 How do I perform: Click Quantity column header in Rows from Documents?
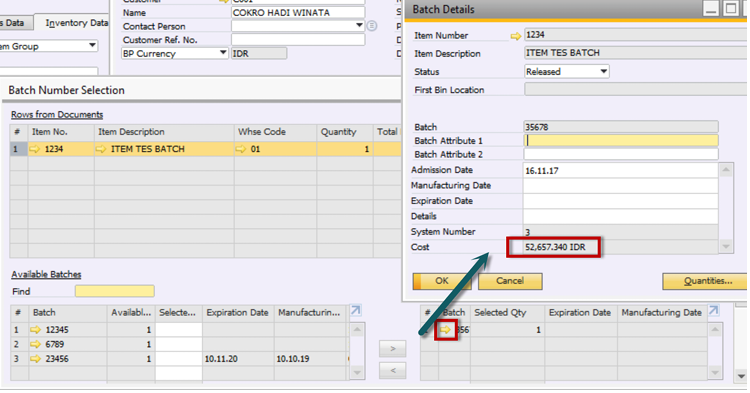[x=344, y=132]
